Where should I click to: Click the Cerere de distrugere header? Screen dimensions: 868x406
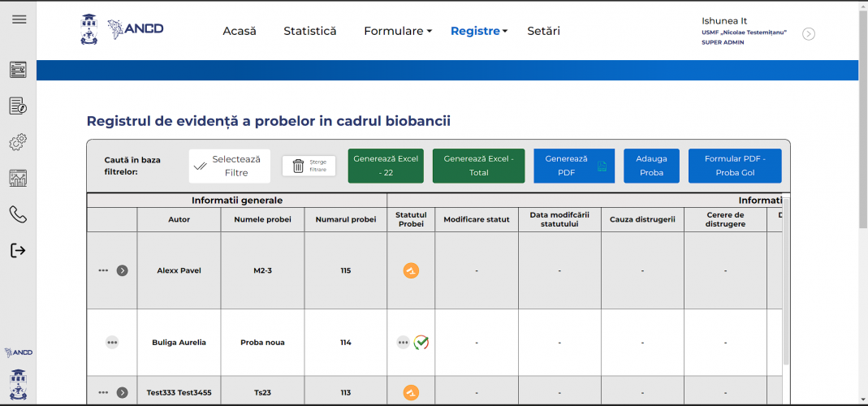click(x=726, y=219)
